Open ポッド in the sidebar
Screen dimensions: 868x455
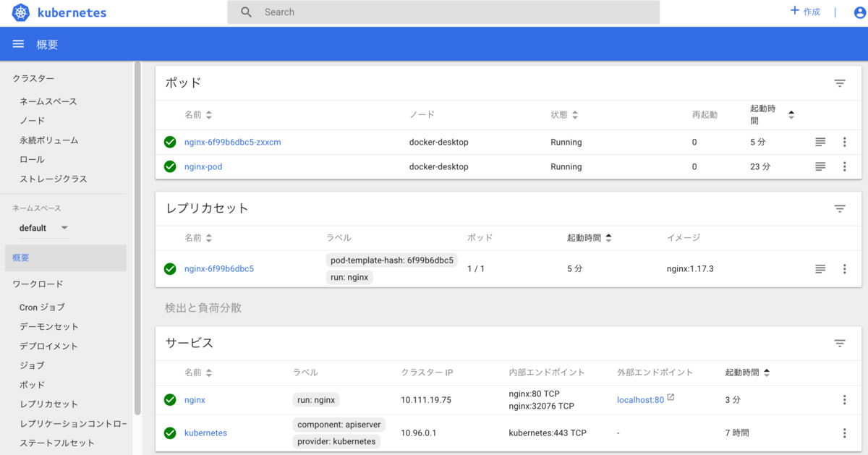click(x=32, y=385)
